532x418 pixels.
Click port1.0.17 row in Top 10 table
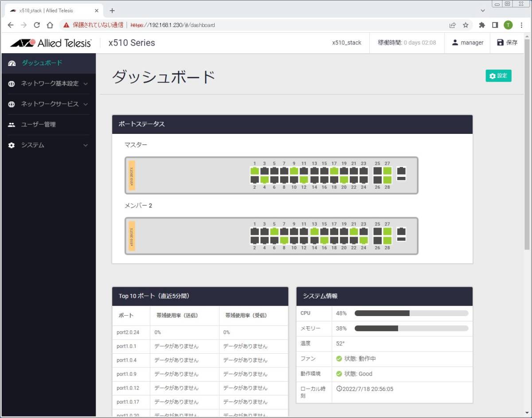tap(200, 402)
